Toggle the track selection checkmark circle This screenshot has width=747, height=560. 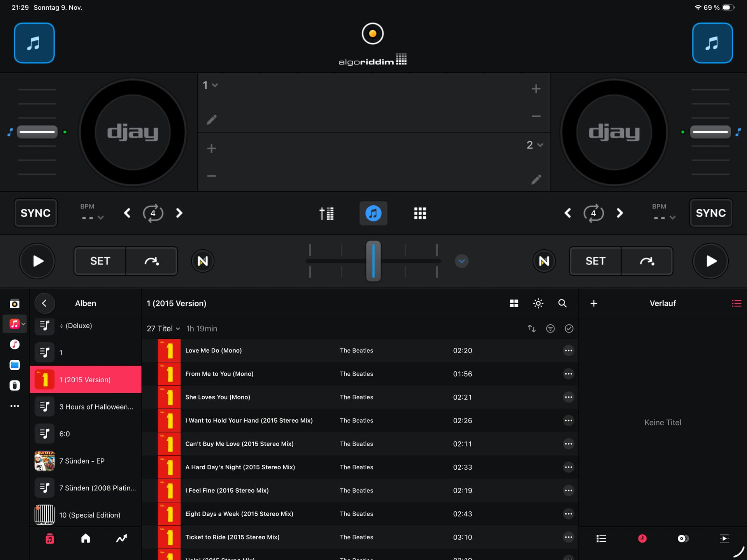[x=569, y=329]
